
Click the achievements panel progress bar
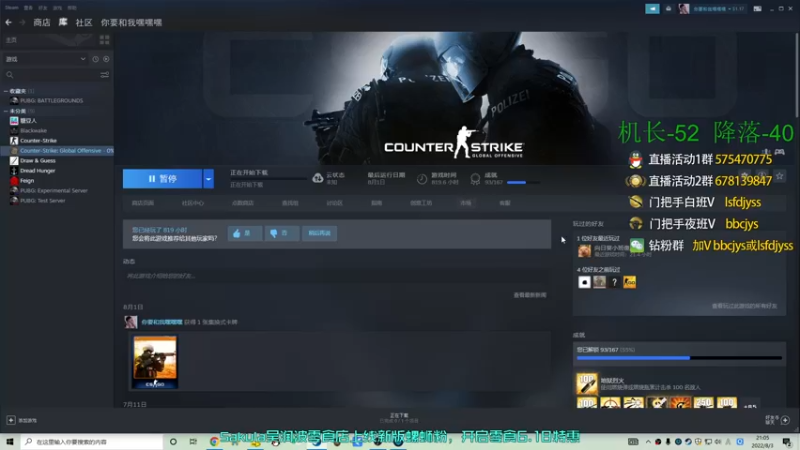pyautogui.click(x=679, y=358)
